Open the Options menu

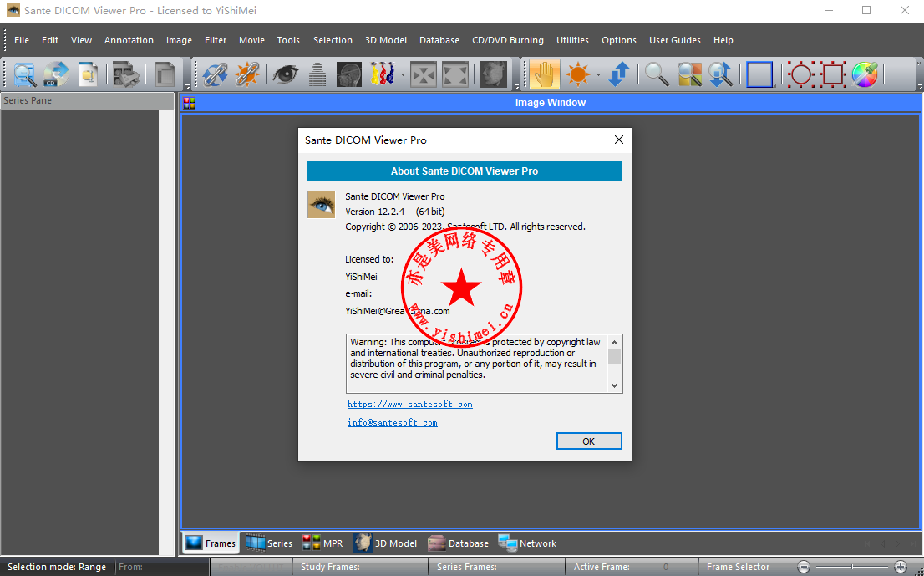pos(619,40)
